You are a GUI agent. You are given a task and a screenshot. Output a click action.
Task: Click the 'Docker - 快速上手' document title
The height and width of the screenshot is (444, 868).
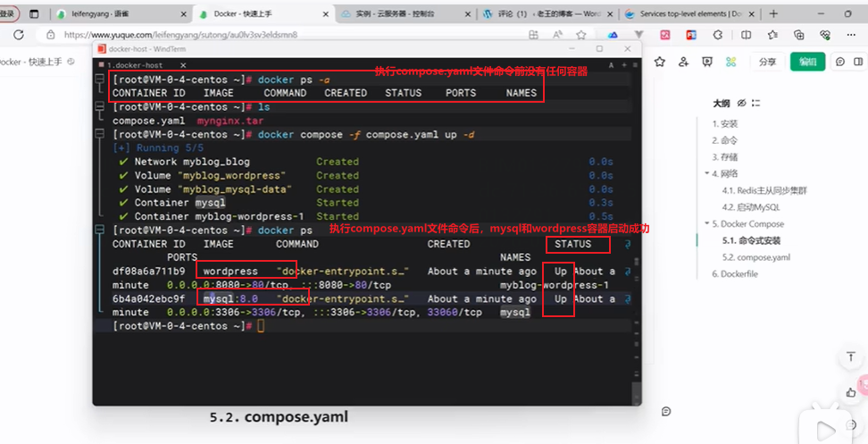[31, 62]
